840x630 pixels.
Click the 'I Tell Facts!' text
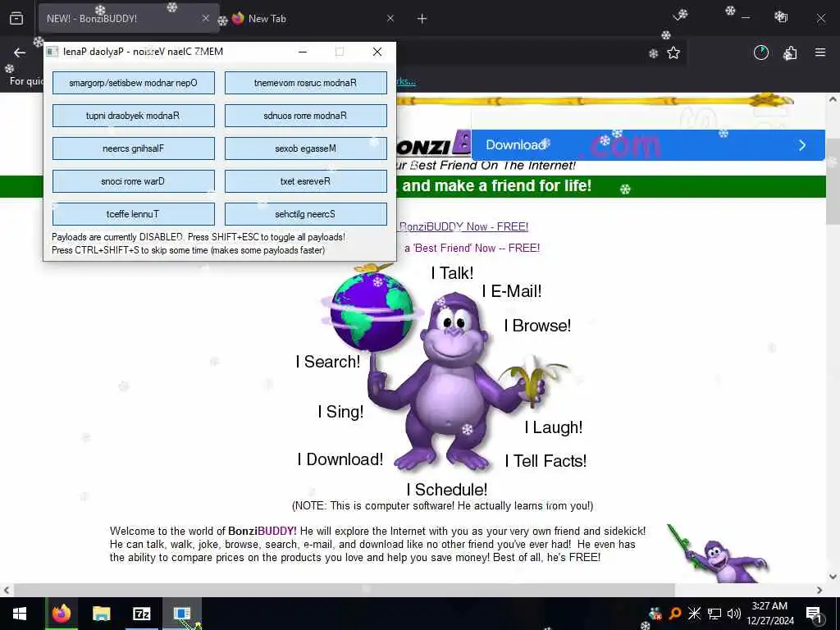coord(546,461)
